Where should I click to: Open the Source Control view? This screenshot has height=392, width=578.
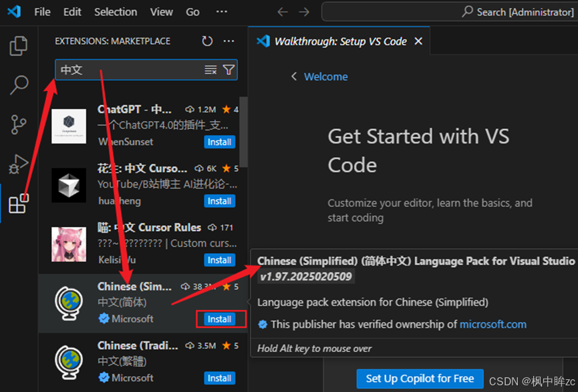click(19, 124)
